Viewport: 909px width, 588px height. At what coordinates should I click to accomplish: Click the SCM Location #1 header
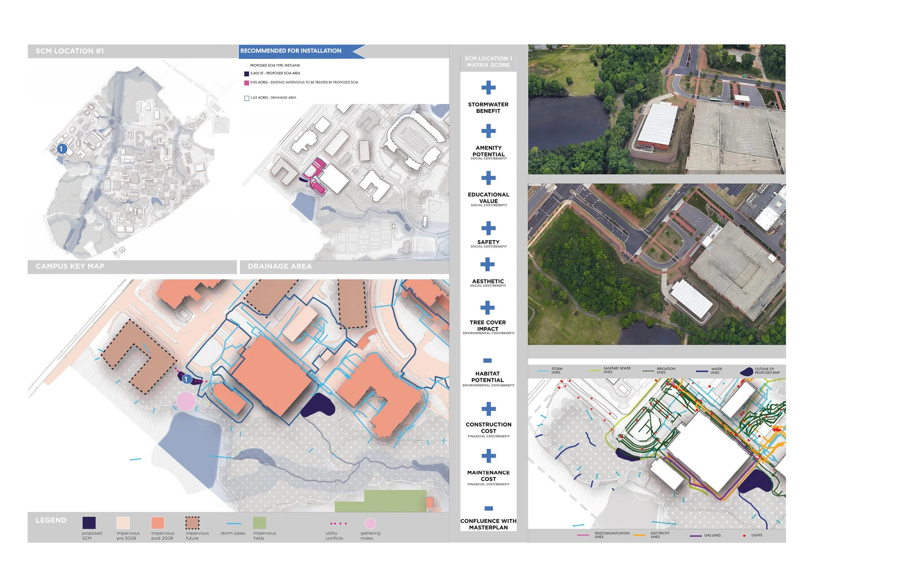coord(70,51)
